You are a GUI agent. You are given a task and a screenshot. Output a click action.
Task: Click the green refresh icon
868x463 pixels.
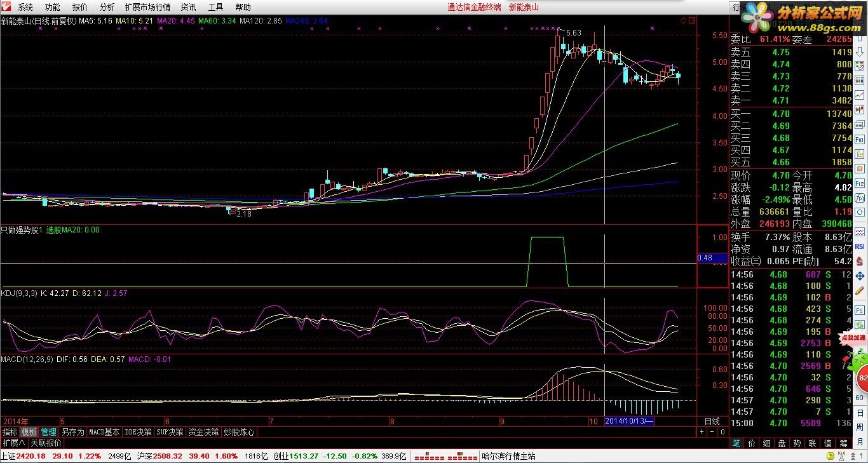pyautogui.click(x=860, y=326)
